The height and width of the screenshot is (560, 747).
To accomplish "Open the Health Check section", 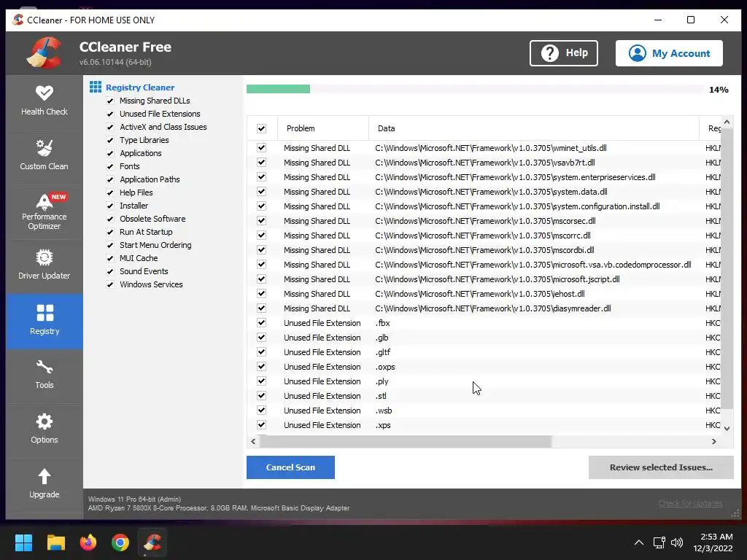I will click(x=44, y=101).
